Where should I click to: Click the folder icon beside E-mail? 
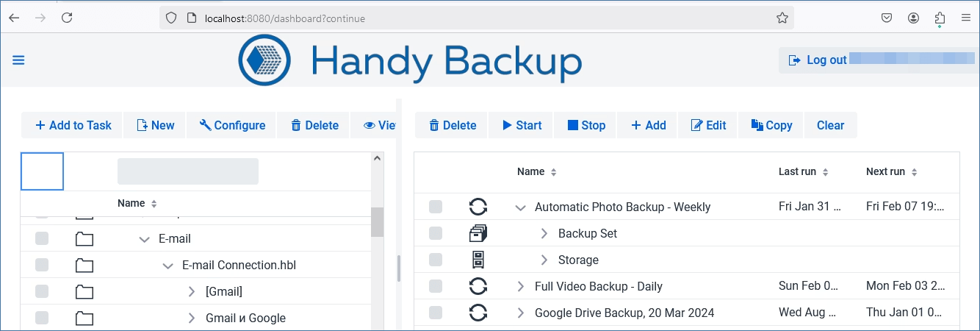[84, 239]
